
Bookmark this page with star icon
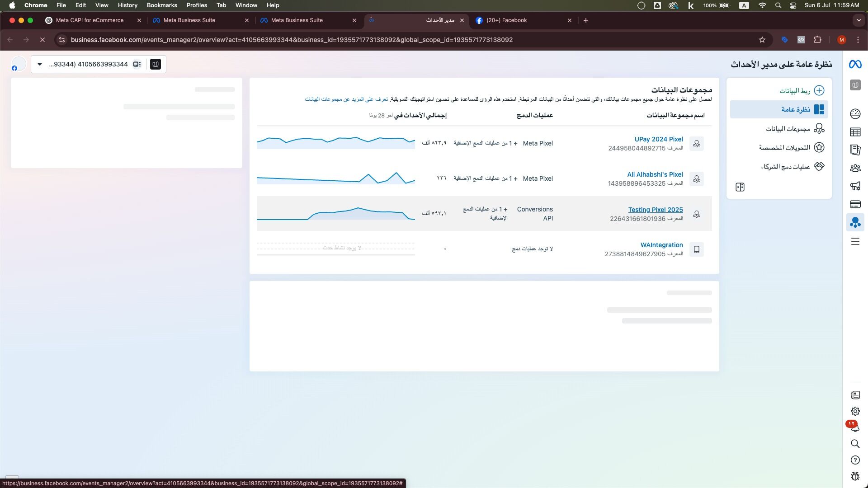(x=762, y=40)
